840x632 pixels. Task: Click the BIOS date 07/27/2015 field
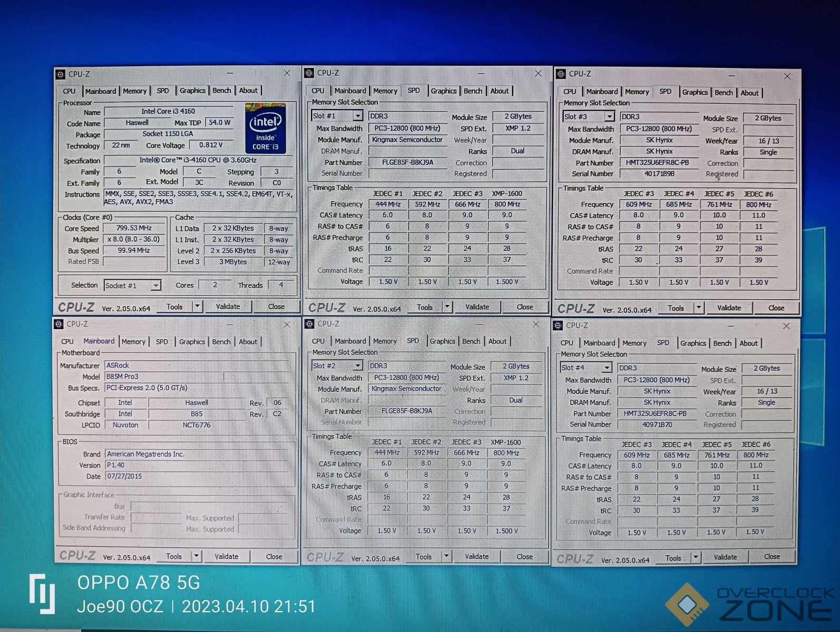click(x=196, y=476)
